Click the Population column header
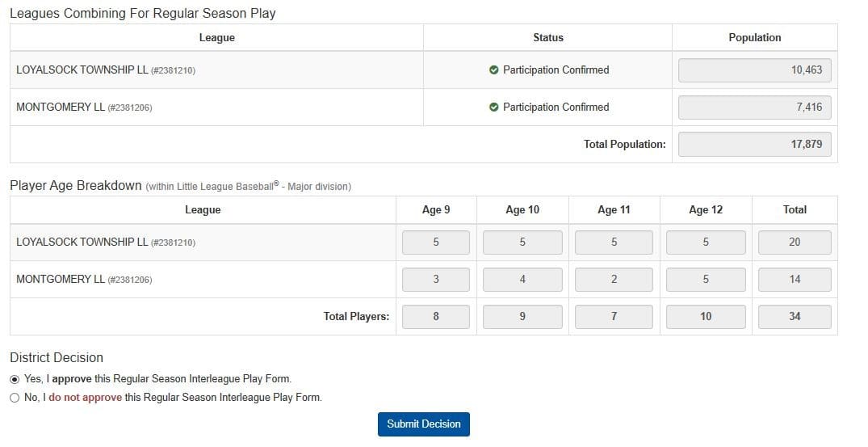Viewport: 868px width, 447px height. click(754, 38)
